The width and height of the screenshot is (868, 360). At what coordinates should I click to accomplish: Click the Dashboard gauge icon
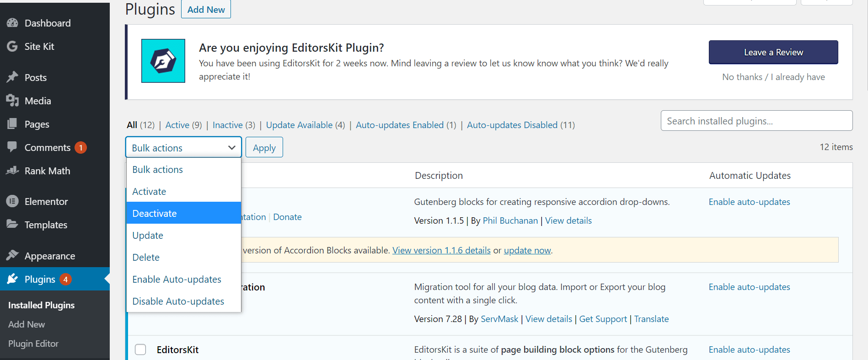(12, 23)
